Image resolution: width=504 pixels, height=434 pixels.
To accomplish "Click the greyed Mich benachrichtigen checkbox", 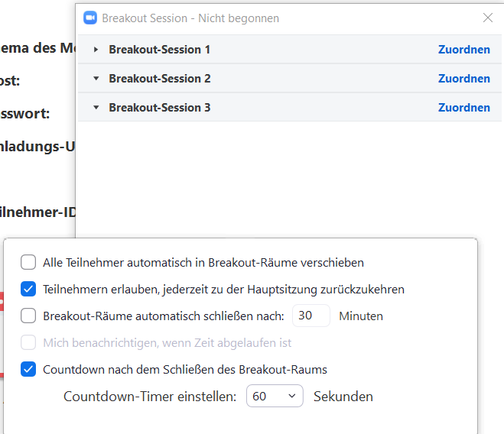I will pyautogui.click(x=28, y=343).
